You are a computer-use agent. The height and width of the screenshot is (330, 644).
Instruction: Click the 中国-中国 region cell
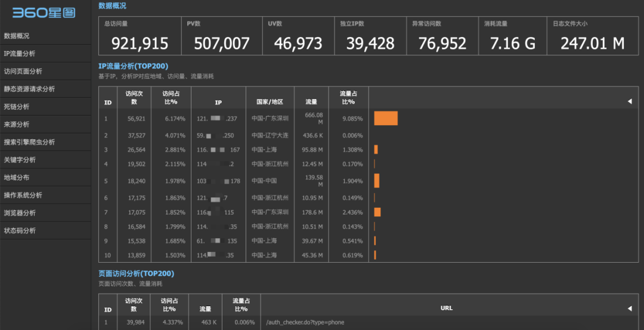point(264,180)
